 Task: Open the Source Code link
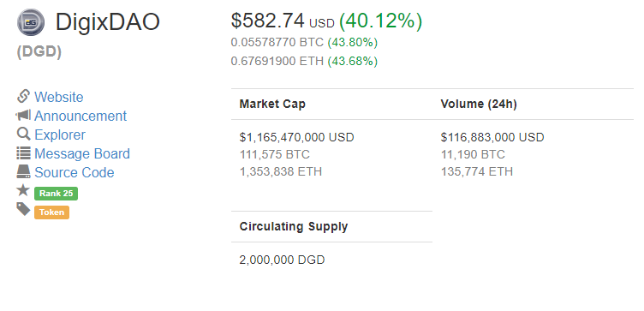[x=75, y=172]
